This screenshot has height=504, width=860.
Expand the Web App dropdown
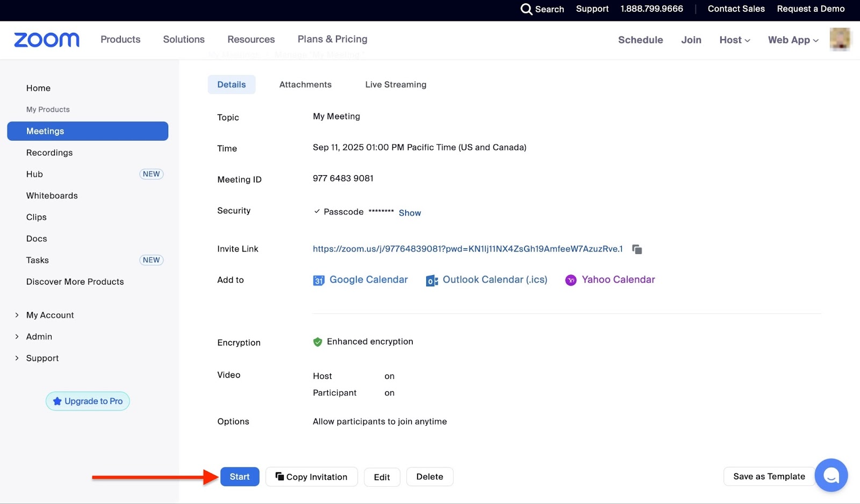tap(793, 40)
